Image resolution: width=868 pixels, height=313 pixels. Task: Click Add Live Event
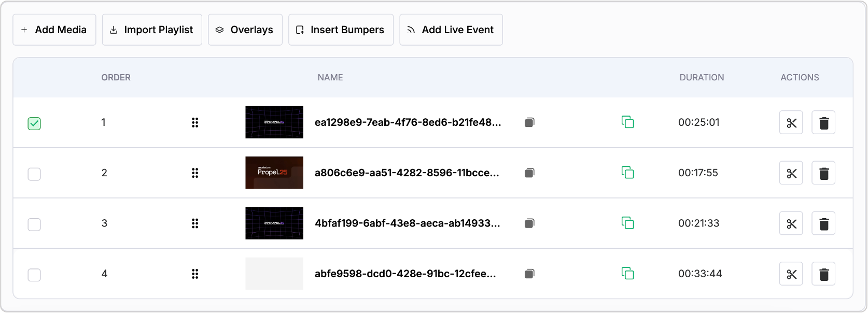pos(451,30)
